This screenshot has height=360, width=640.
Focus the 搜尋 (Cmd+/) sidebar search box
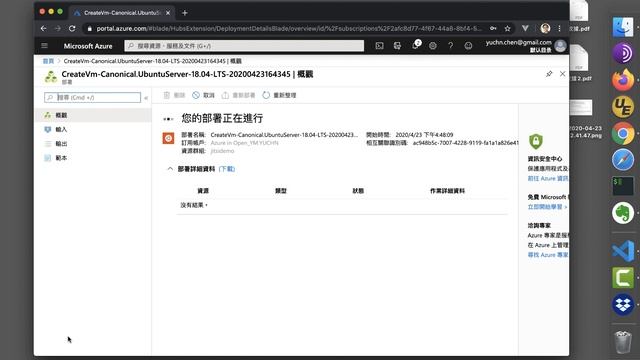tap(92, 98)
